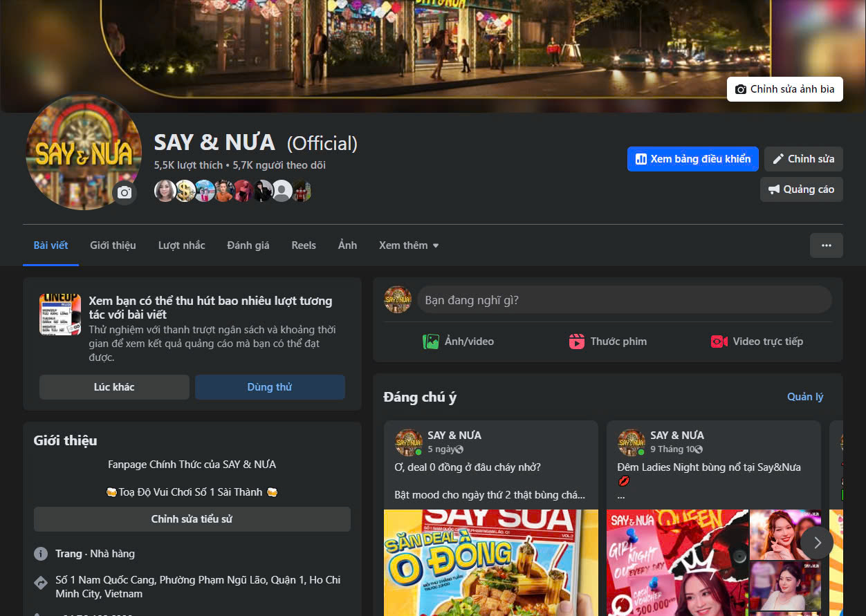Click the camera icon on the profile picture
The height and width of the screenshot is (616, 866).
pyautogui.click(x=125, y=193)
